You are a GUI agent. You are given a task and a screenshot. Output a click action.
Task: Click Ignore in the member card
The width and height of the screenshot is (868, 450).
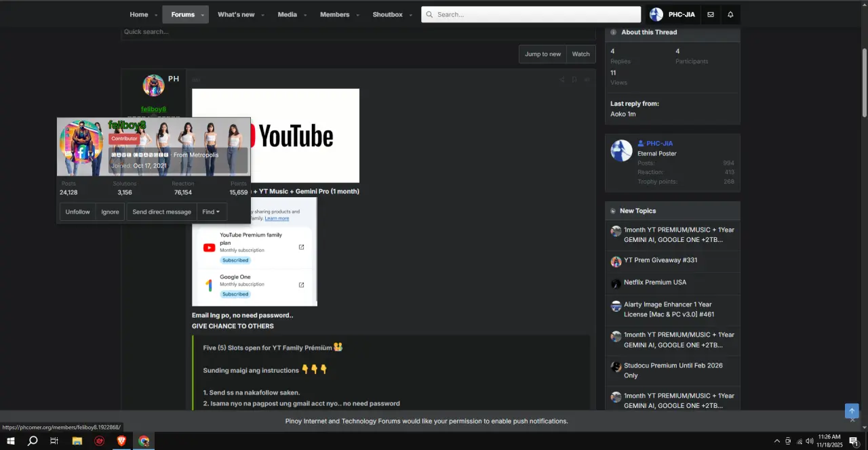[x=110, y=212]
